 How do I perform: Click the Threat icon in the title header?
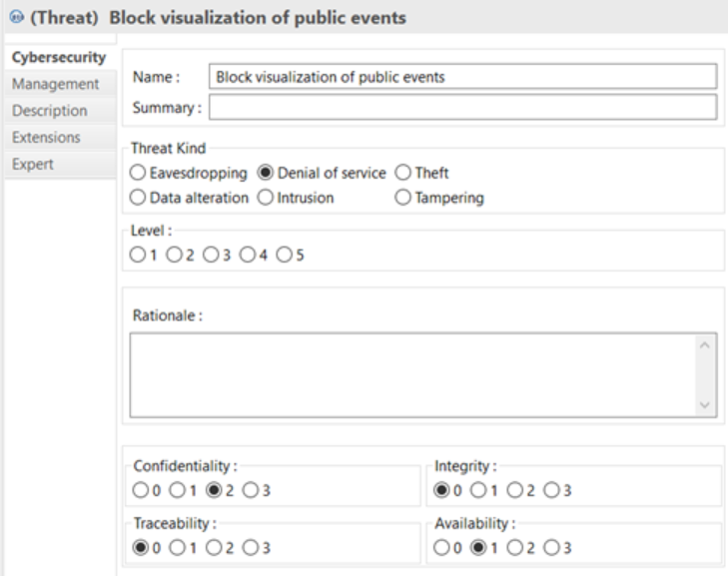[x=17, y=18]
